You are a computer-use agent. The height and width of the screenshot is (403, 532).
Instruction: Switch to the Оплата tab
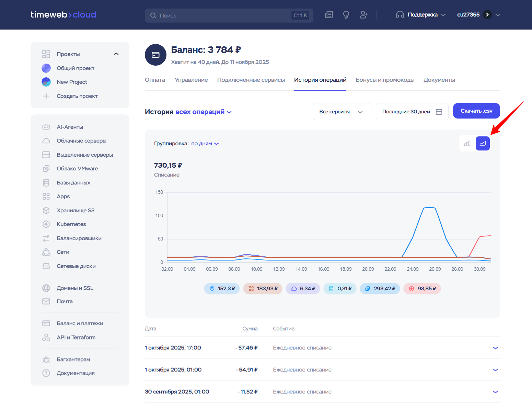coord(155,80)
